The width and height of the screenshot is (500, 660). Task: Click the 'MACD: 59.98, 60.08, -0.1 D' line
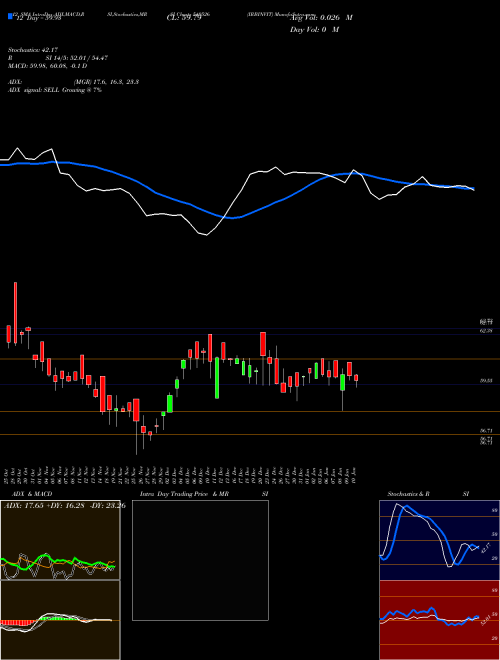[47, 66]
